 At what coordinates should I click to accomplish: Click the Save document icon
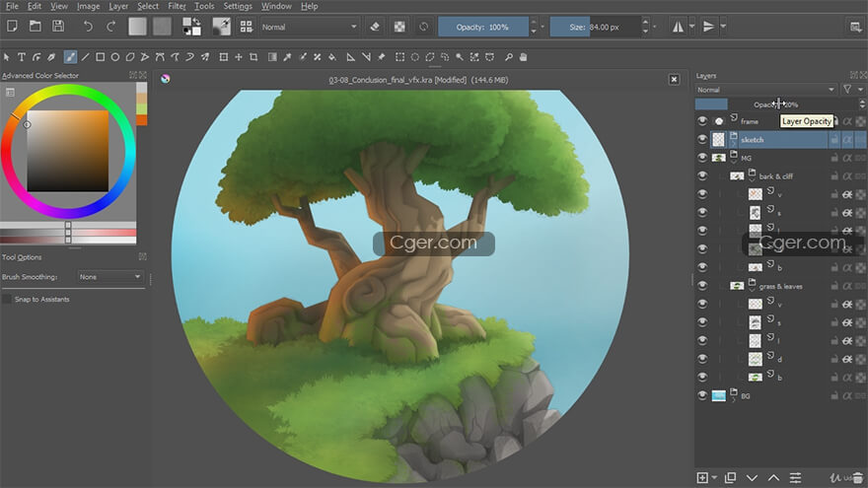point(58,26)
